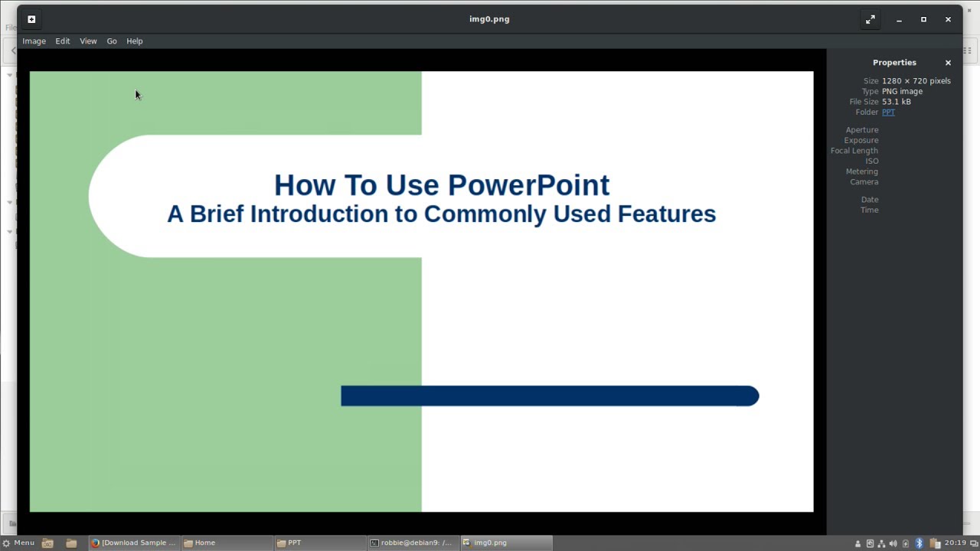Click the 'Aperture' property label
This screenshot has height=551, width=980.
pos(862,130)
